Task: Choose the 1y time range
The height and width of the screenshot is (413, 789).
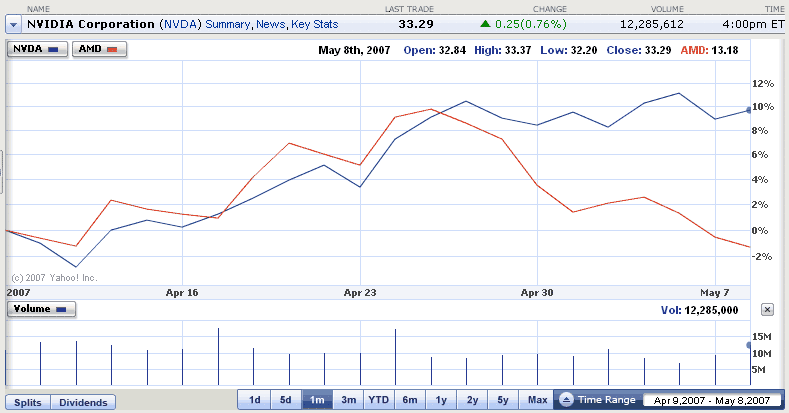Action: point(441,400)
